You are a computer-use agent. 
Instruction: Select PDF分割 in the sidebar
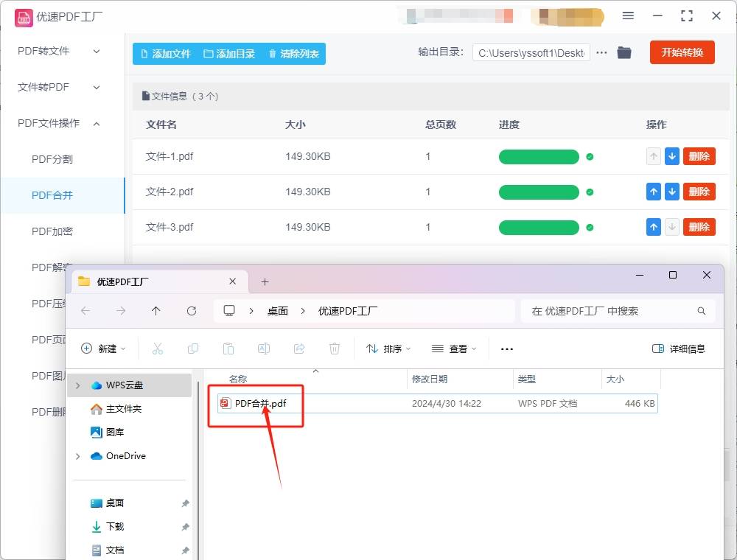[52, 159]
